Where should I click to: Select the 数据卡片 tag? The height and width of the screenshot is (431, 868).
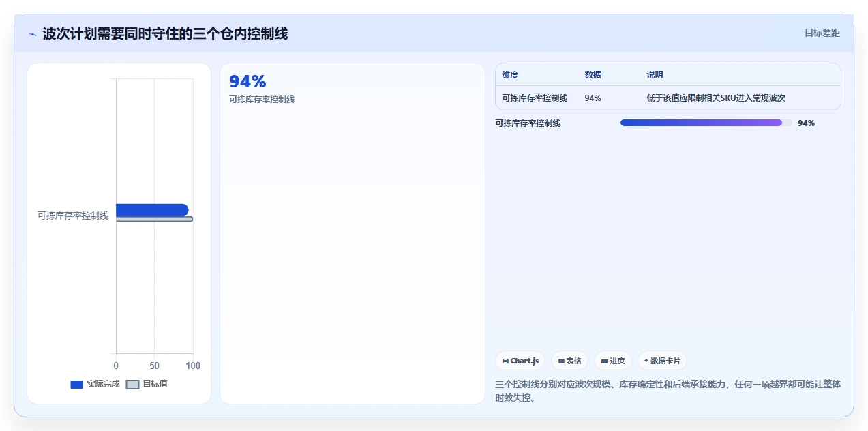(x=662, y=361)
